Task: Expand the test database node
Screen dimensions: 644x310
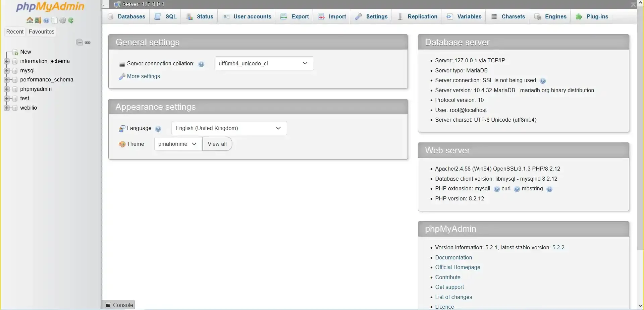Action: click(6, 99)
